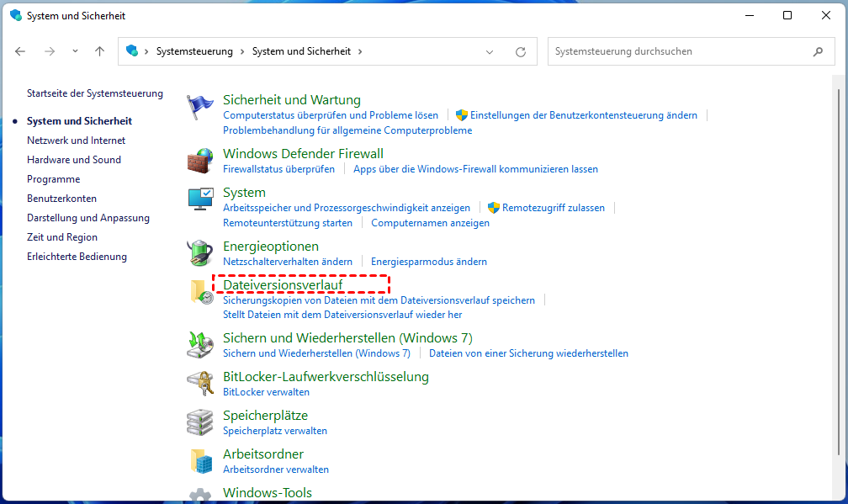Expand the address bar history dropdown
This screenshot has width=848, height=504.
[490, 52]
